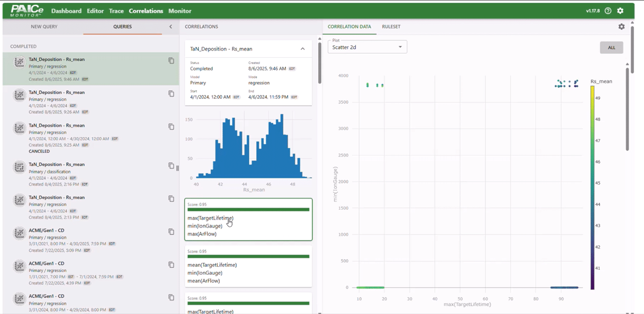Go to Dashboard

click(x=66, y=11)
